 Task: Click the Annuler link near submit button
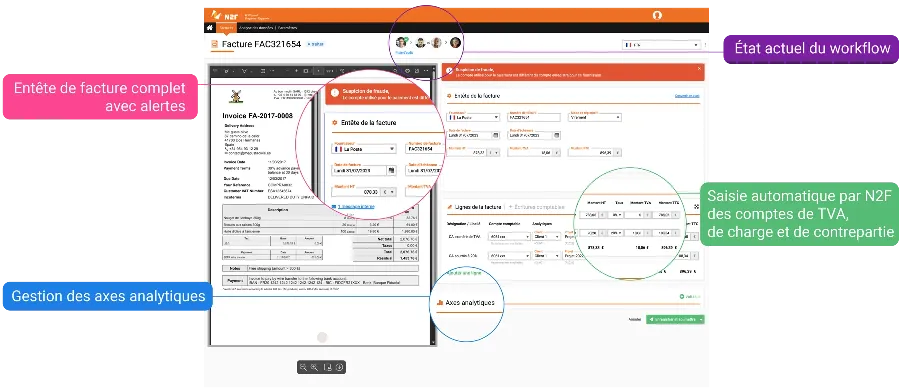coord(635,319)
